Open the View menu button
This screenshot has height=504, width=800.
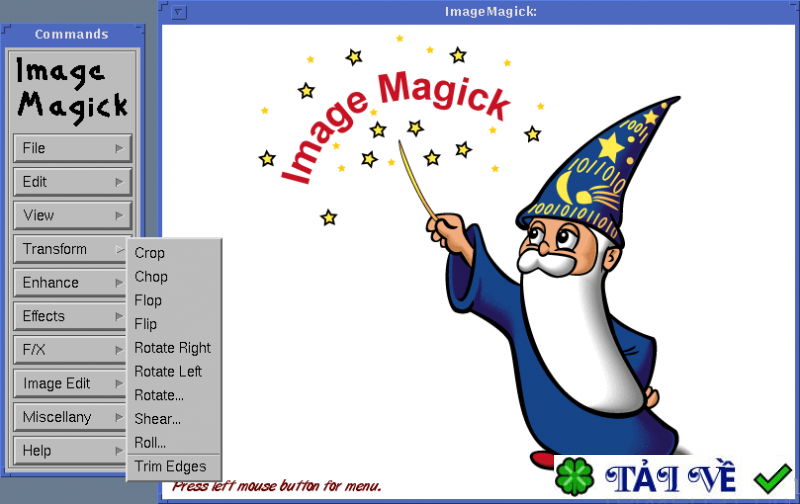pyautogui.click(x=72, y=215)
